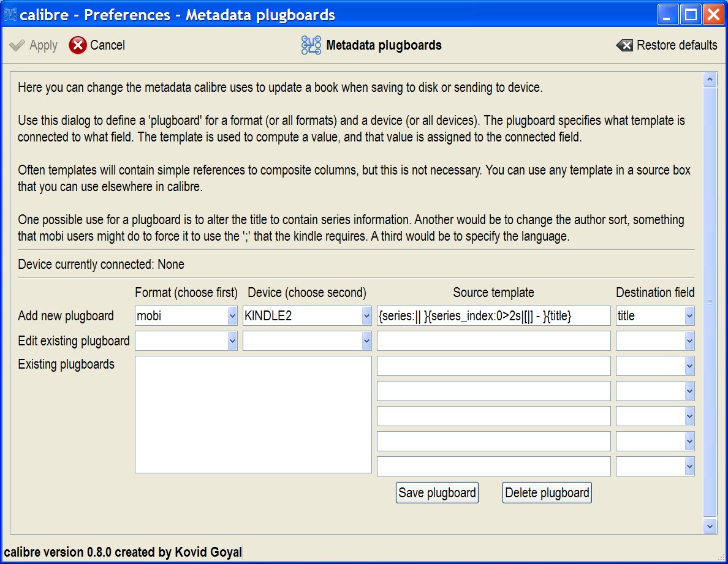Click the Metadata plugboards header icon

pos(311,45)
